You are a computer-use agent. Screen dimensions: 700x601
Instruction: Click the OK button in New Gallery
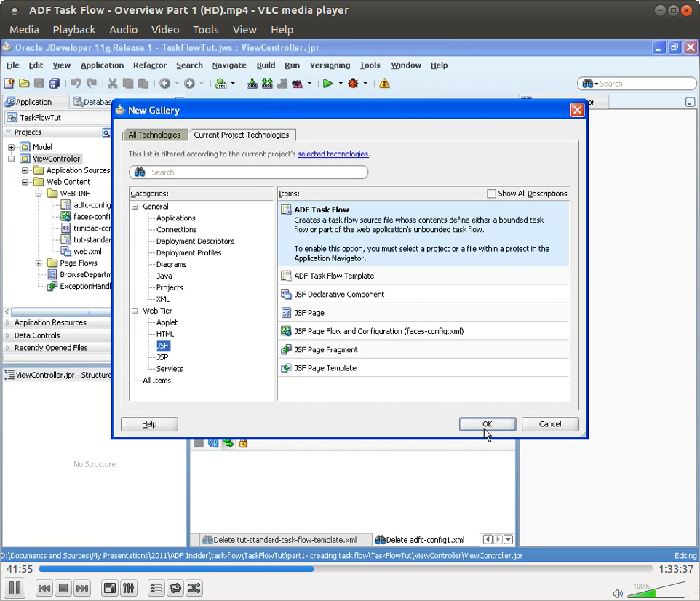487,424
